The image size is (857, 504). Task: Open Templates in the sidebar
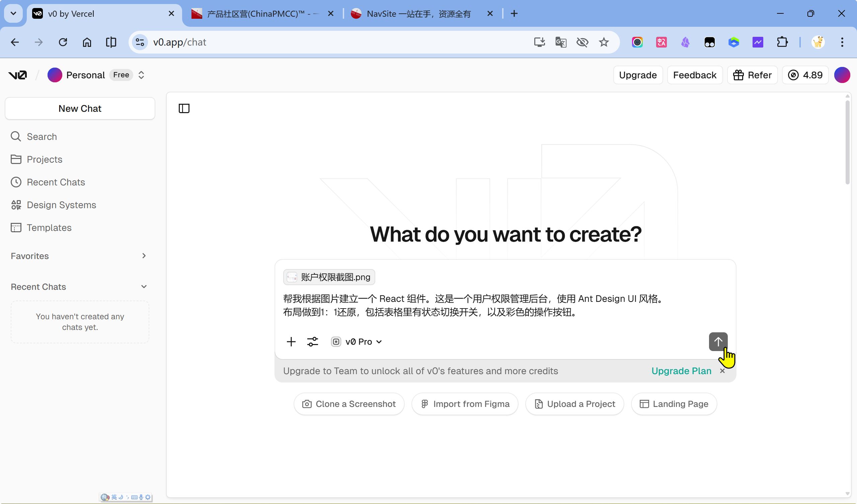49,228
